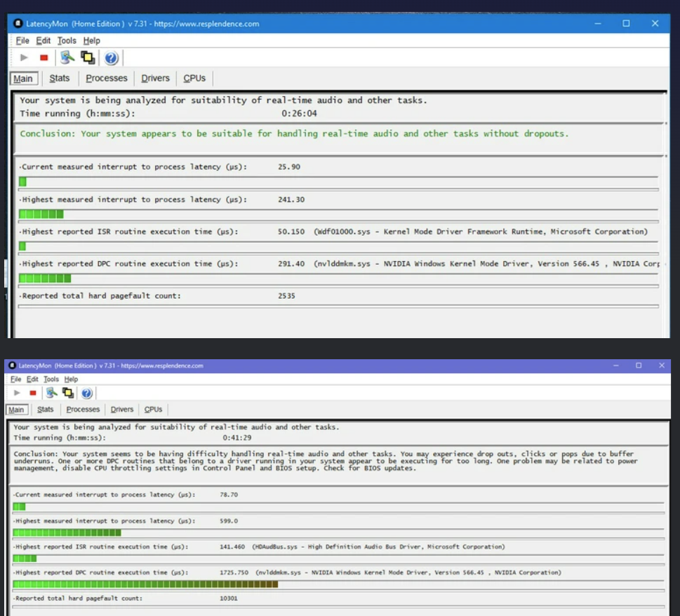The image size is (680, 616).
Task: Open the Help menu in the top window
Action: point(91,41)
